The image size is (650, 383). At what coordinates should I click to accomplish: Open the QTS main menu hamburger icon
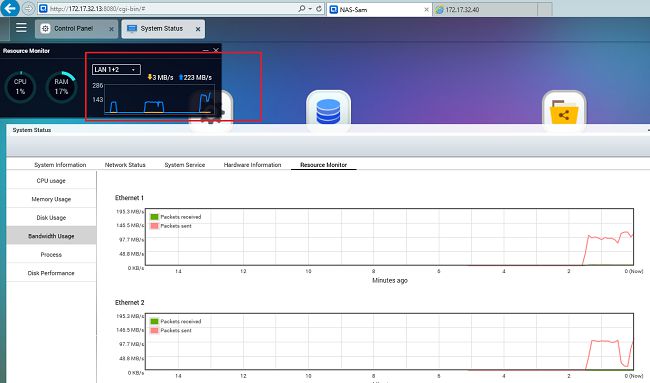coord(21,28)
